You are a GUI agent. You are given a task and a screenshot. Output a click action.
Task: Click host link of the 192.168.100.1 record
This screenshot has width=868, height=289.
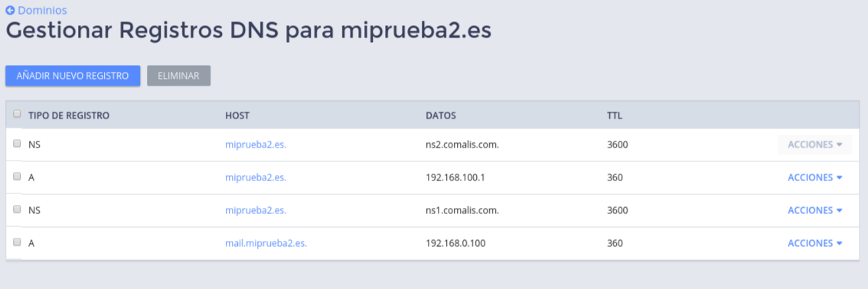click(x=256, y=177)
